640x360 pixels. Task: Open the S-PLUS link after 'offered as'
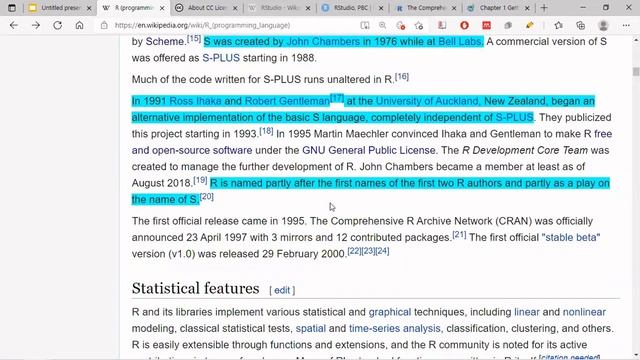click(x=221, y=58)
